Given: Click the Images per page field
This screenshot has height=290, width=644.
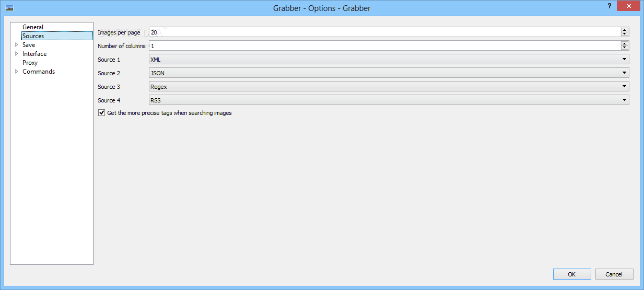Looking at the screenshot, I should tap(384, 32).
